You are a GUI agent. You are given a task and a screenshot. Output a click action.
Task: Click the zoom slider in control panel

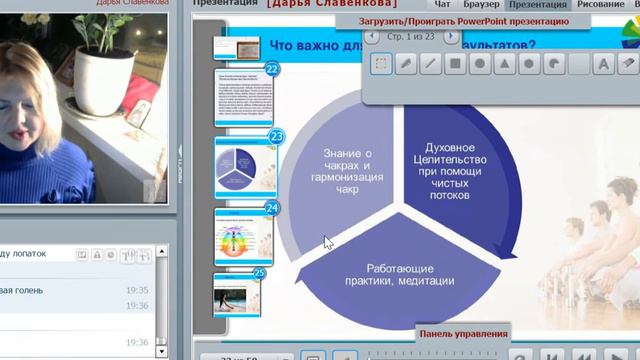pos(433,356)
